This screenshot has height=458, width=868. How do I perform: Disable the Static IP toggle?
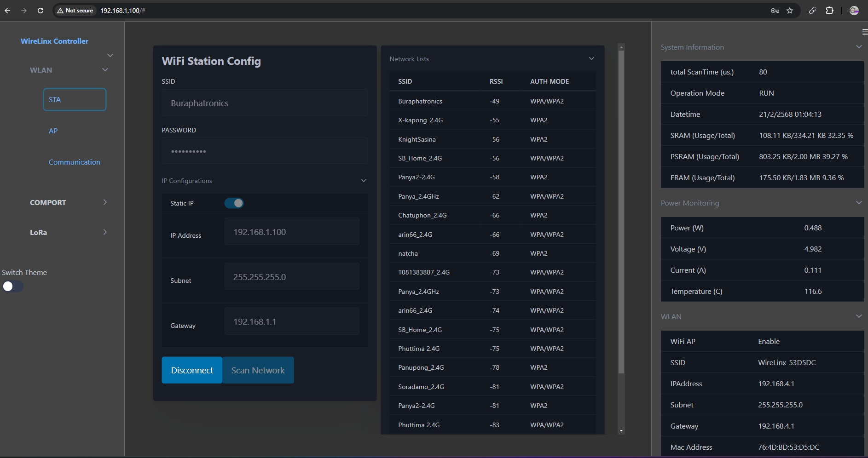(234, 203)
